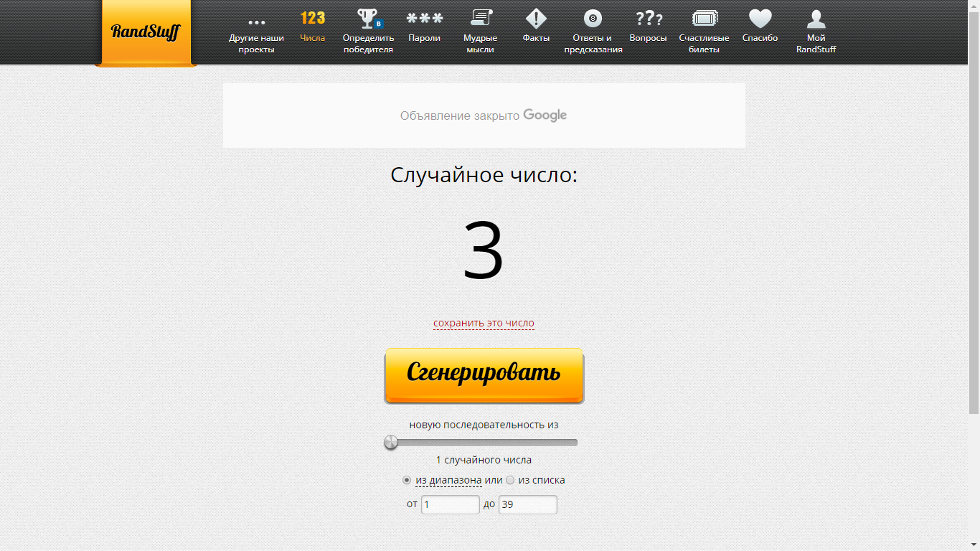Click the generated number 3
The image size is (980, 551).
pyautogui.click(x=484, y=250)
